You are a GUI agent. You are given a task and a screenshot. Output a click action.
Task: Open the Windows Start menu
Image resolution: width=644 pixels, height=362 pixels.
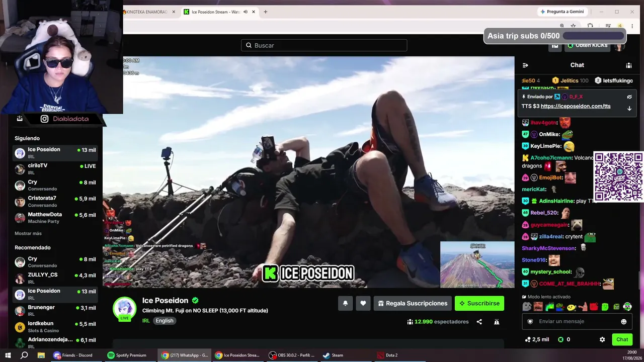click(x=8, y=355)
